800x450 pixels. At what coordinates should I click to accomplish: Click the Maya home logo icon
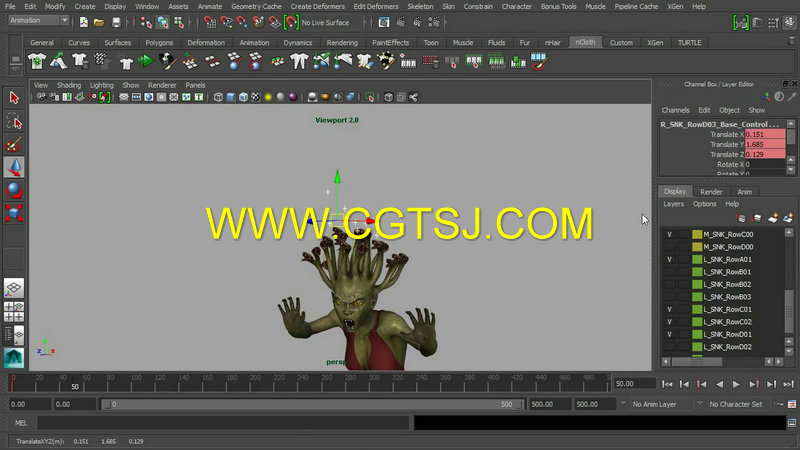(14, 358)
